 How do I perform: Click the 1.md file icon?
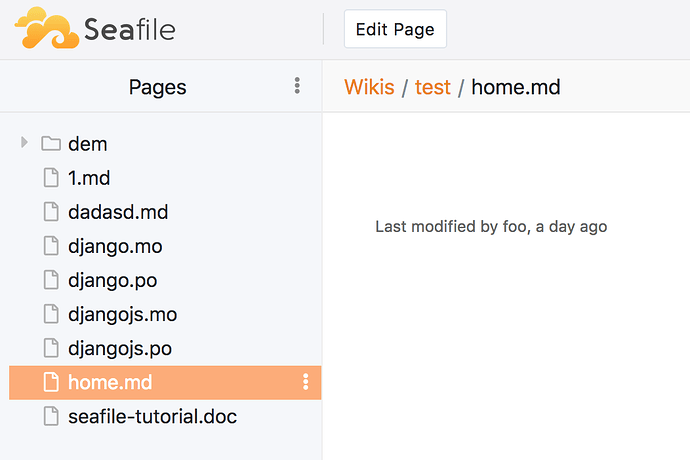(x=51, y=178)
